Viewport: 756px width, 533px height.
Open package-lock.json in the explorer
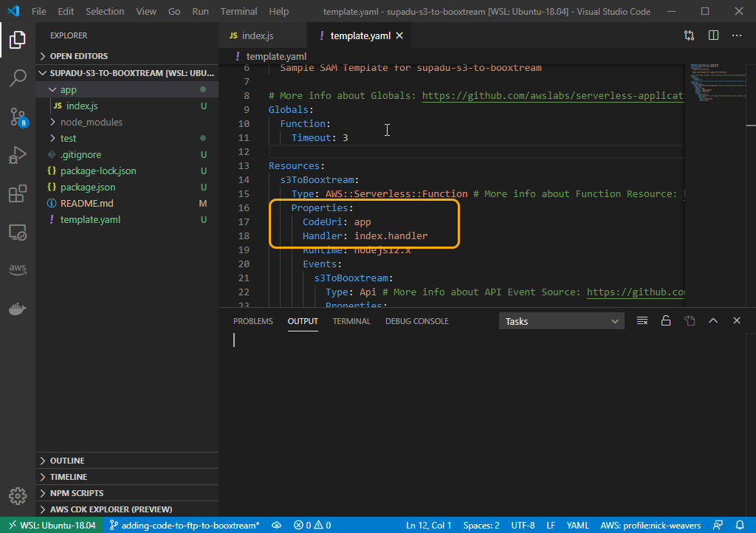(127, 171)
